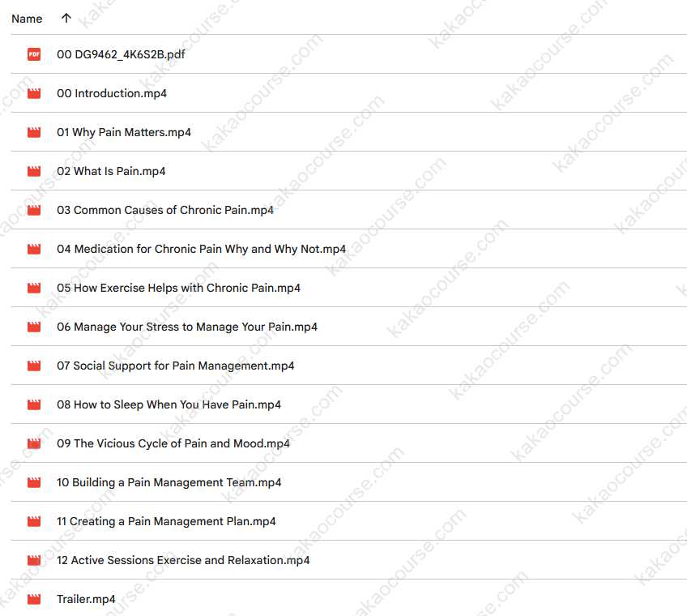Image resolution: width=687 pixels, height=616 pixels.
Task: Open 04 Medication for Chronic Pain video
Action: point(201,249)
